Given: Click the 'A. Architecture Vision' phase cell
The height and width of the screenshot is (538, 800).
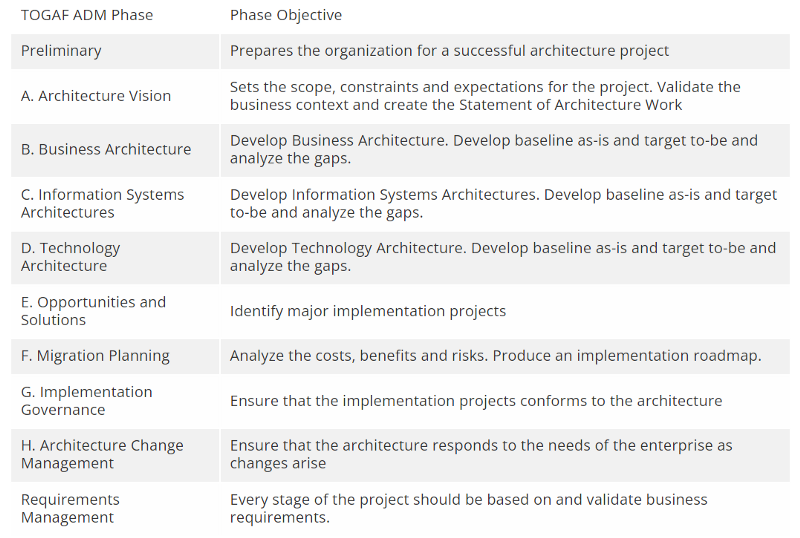Looking at the screenshot, I should [x=96, y=96].
